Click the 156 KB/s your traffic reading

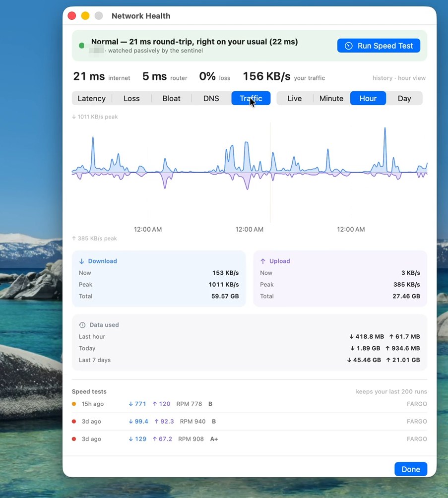point(284,76)
